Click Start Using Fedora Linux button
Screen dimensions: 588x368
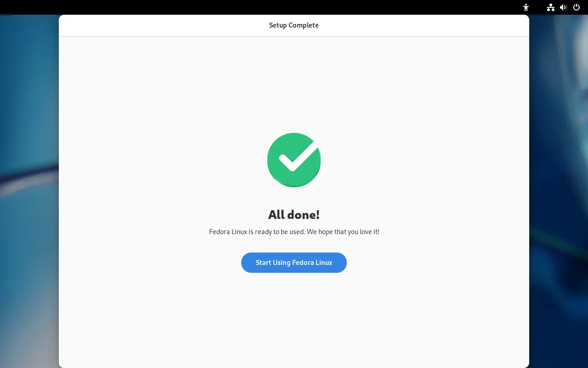(294, 263)
